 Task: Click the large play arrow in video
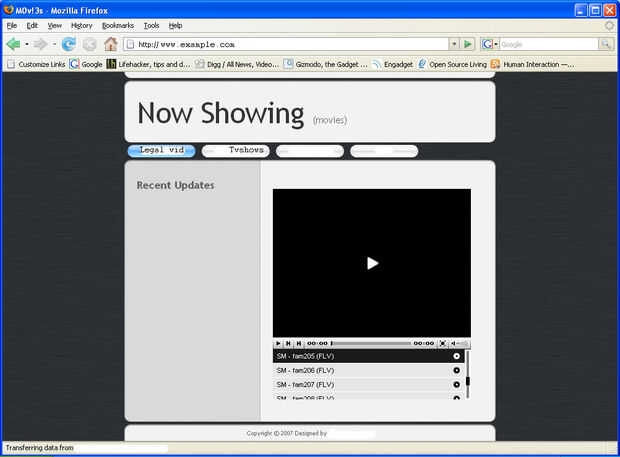tap(372, 263)
